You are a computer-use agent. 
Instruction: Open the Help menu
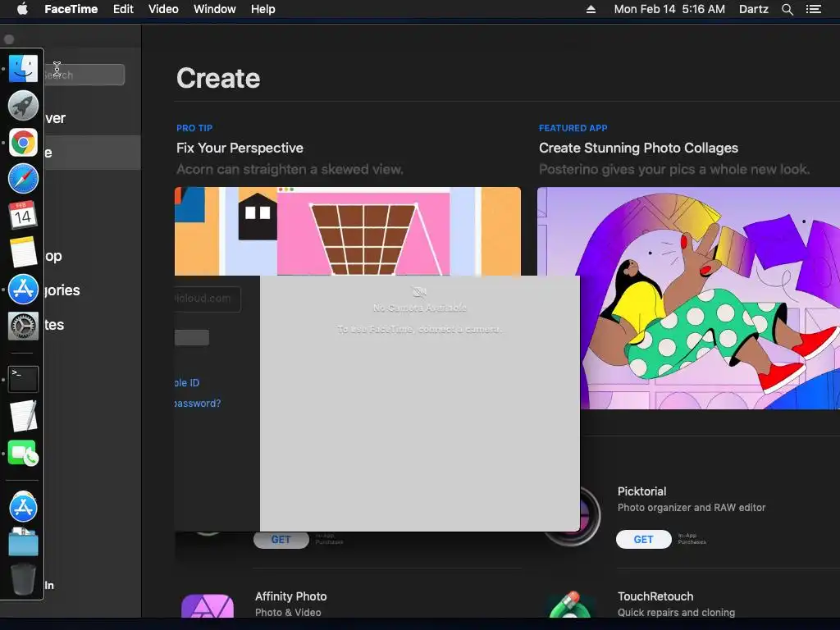point(263,9)
